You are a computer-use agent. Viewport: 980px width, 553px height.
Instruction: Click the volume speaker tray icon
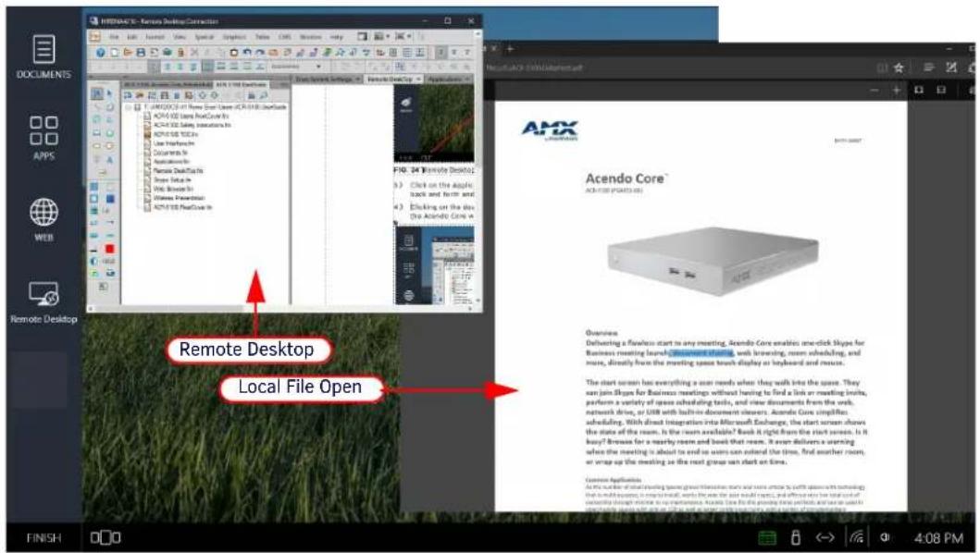point(885,537)
